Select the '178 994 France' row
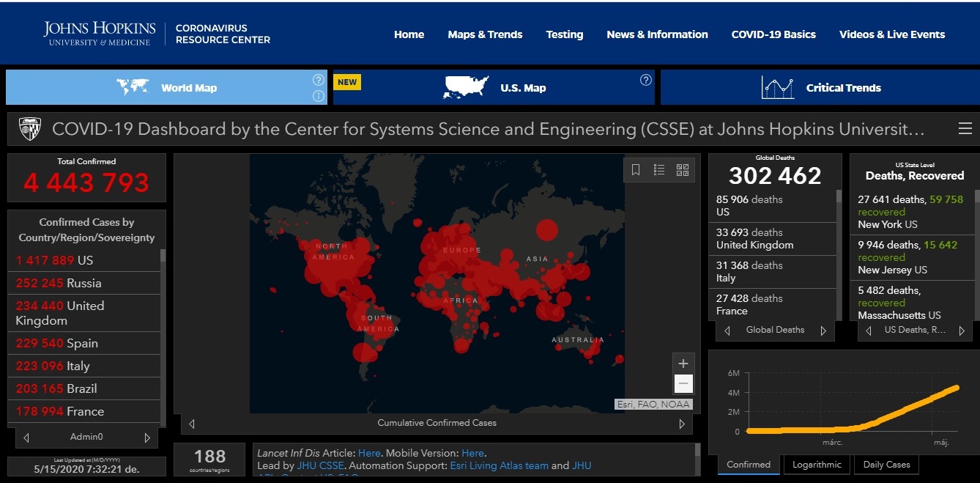The image size is (980, 483). (84, 411)
